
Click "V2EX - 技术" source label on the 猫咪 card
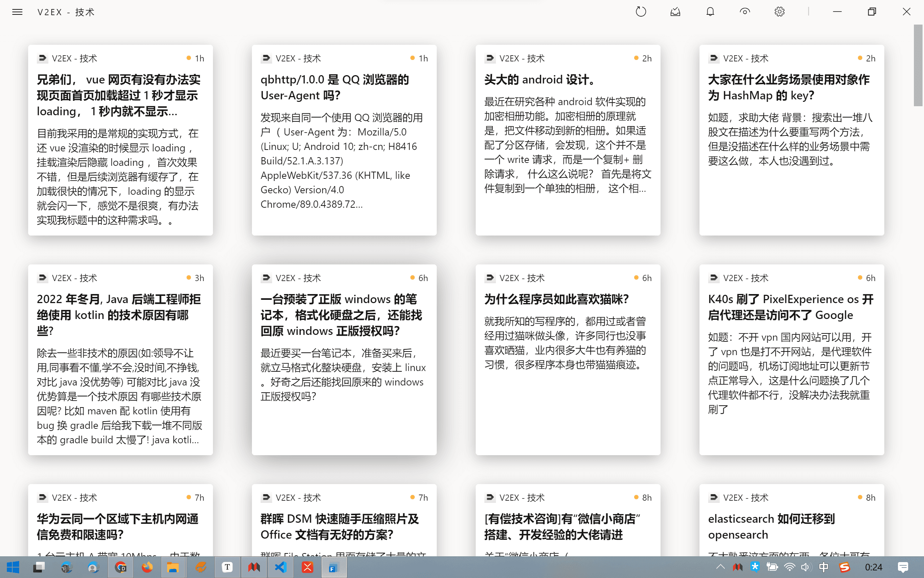coord(522,278)
